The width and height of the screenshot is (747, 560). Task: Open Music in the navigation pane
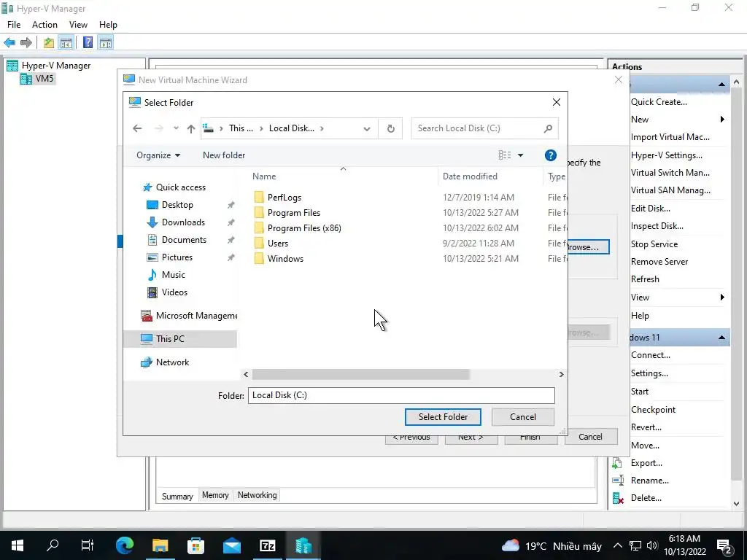[173, 275]
